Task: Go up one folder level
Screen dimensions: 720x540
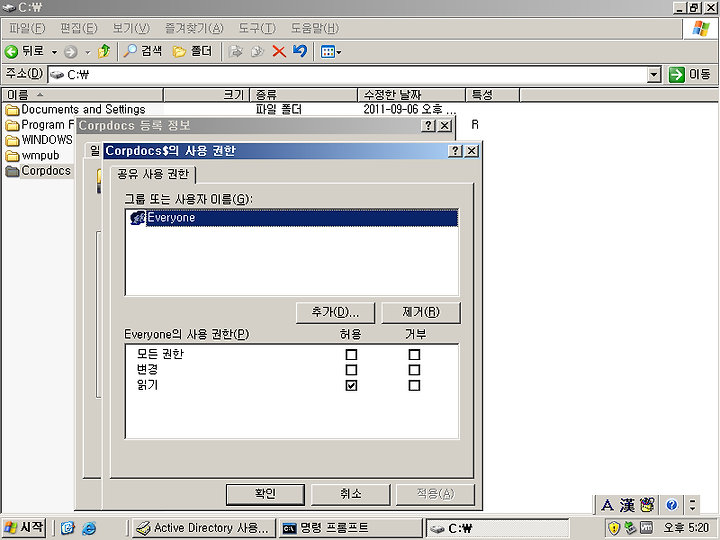Action: tap(104, 51)
